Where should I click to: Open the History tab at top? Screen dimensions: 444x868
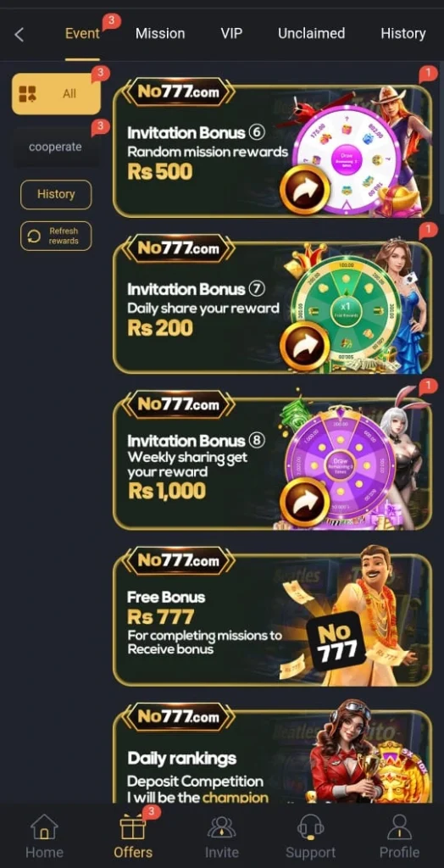point(403,34)
